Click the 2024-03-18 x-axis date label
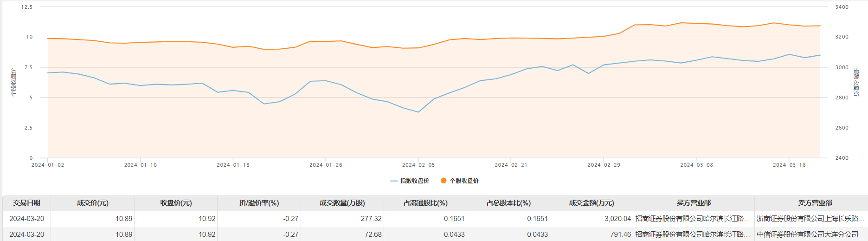 (789, 165)
